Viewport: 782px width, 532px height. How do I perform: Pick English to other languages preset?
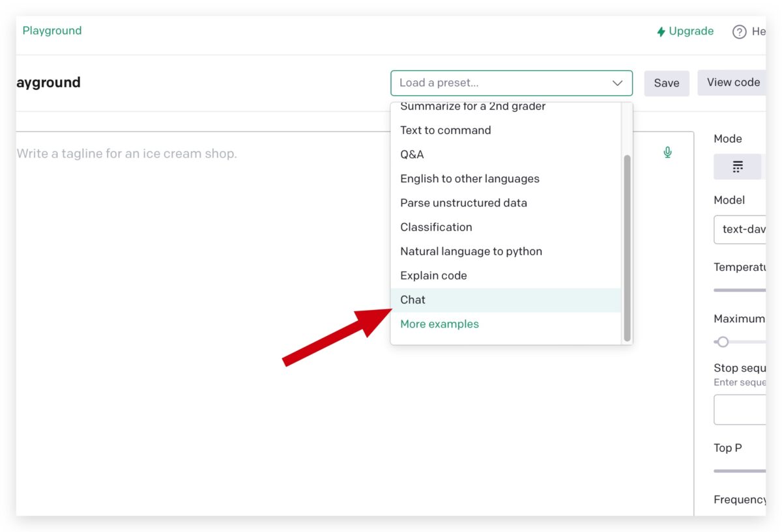coord(506,178)
